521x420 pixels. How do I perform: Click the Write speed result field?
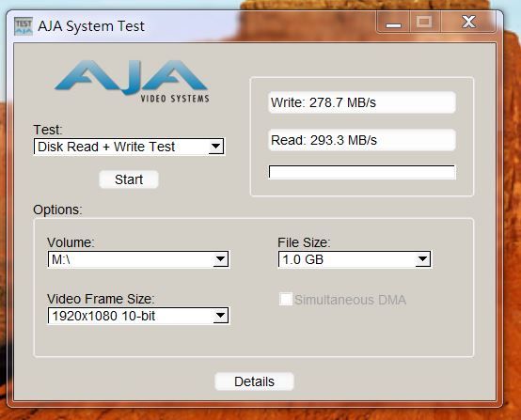click(x=362, y=102)
